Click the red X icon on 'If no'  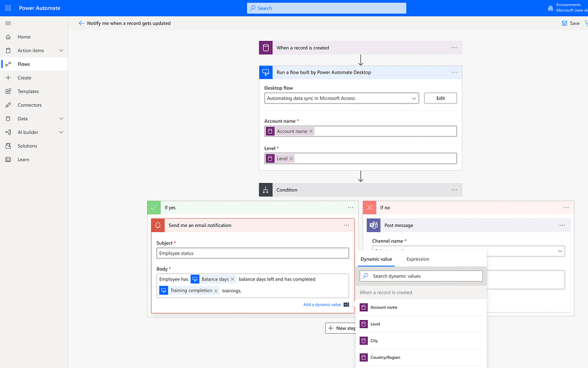[369, 208]
